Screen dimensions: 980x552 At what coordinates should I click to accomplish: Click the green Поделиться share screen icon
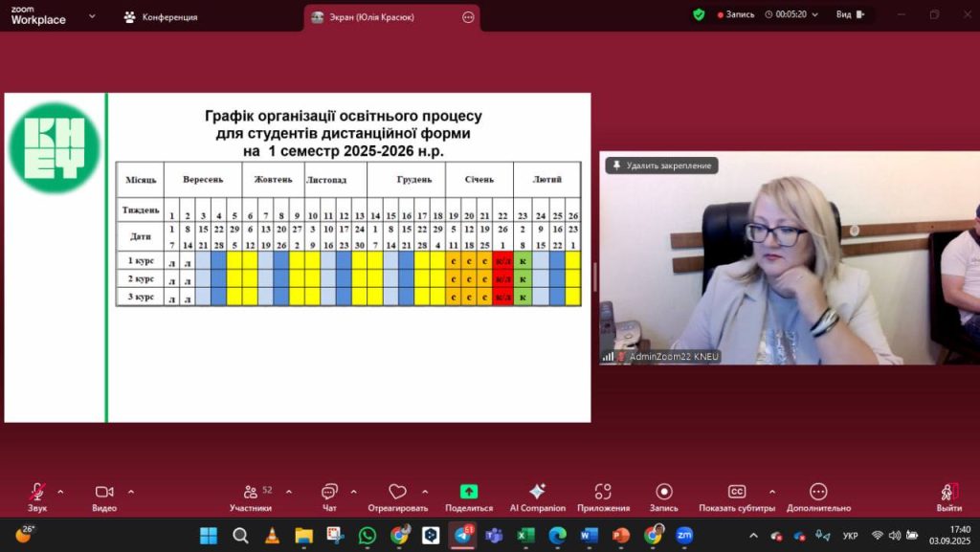[x=469, y=492]
